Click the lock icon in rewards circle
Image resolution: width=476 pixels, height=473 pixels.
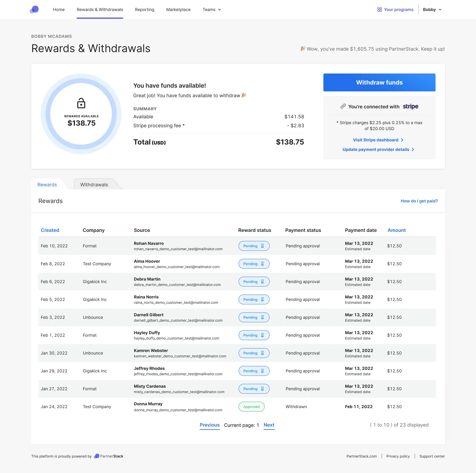pos(81,103)
